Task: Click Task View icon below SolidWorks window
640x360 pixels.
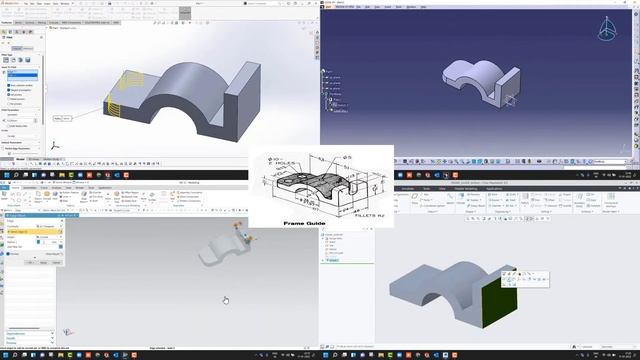Action: [x=25, y=175]
